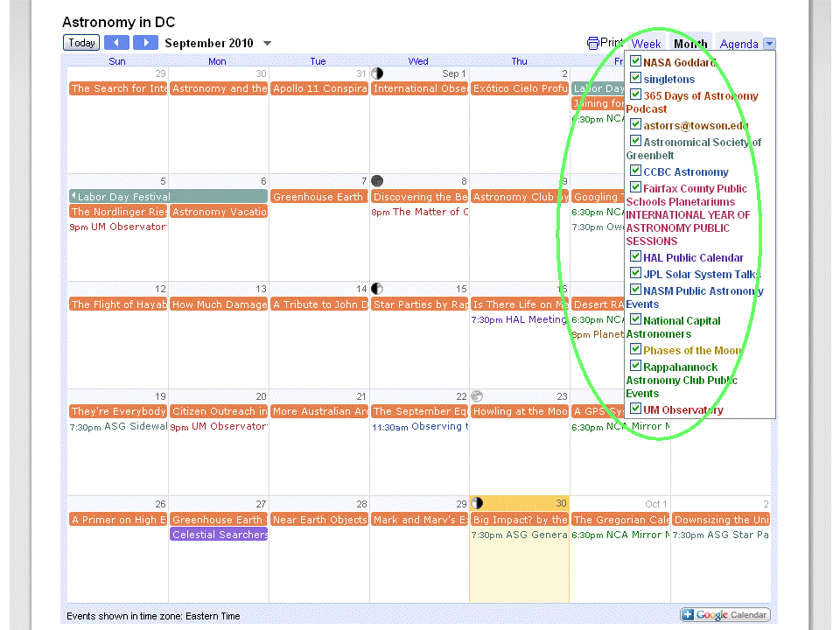840x630 pixels.
Task: Click the new moon icon on the 8th
Action: pos(377,181)
